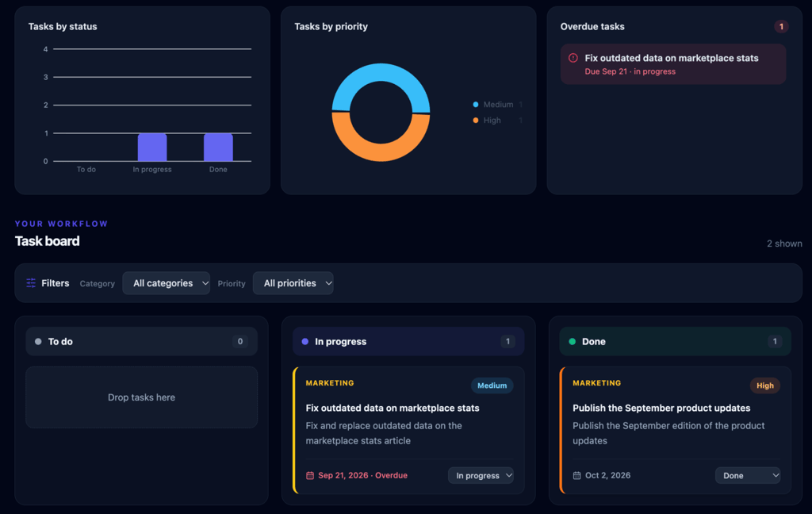Click the orange High legend dot

click(x=476, y=121)
